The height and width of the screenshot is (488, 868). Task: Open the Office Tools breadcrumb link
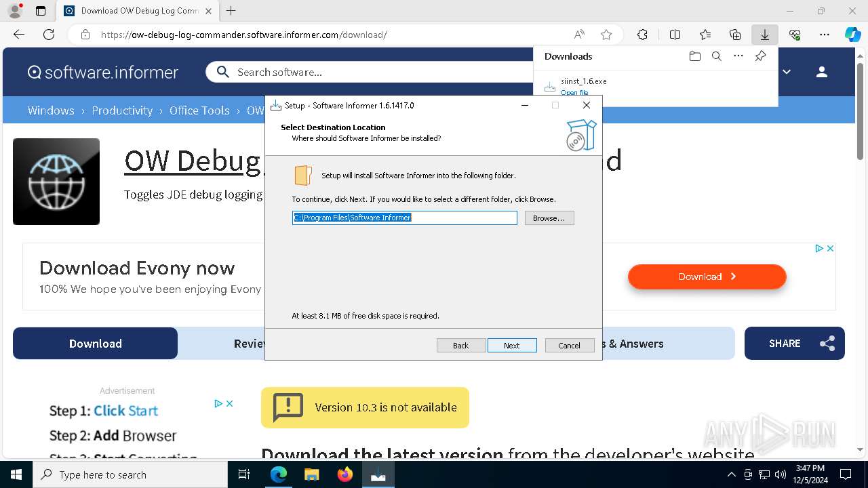tap(199, 110)
